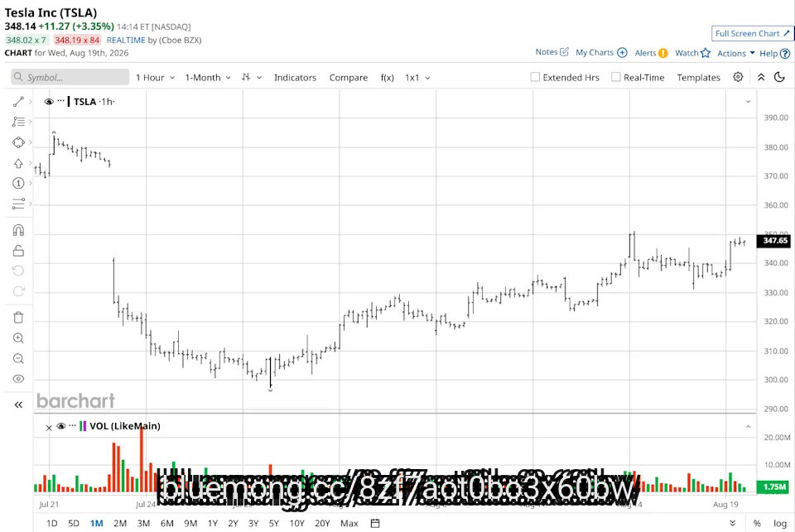Collapse the main chart pane chevron
Screen dimensions: 795x532
748,102
